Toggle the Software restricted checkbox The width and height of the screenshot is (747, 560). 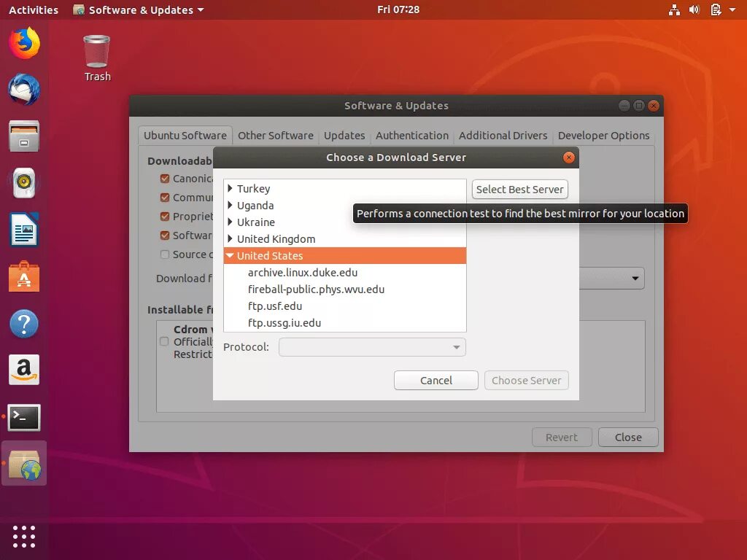pyautogui.click(x=165, y=236)
